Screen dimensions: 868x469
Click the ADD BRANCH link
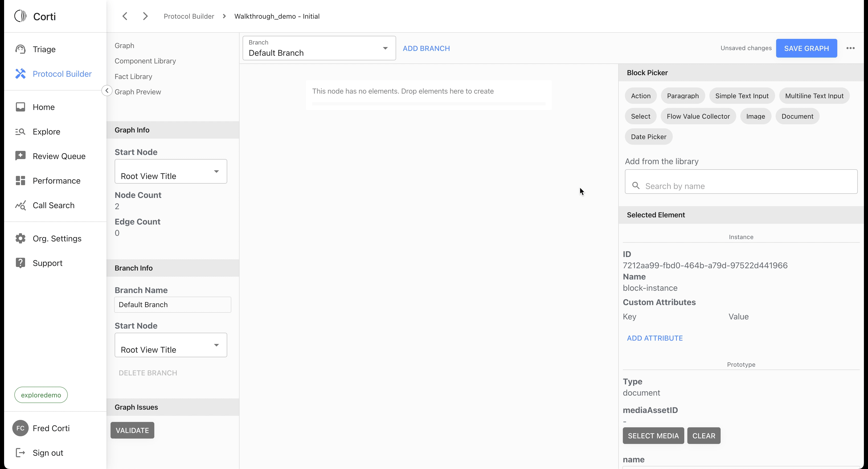click(426, 48)
